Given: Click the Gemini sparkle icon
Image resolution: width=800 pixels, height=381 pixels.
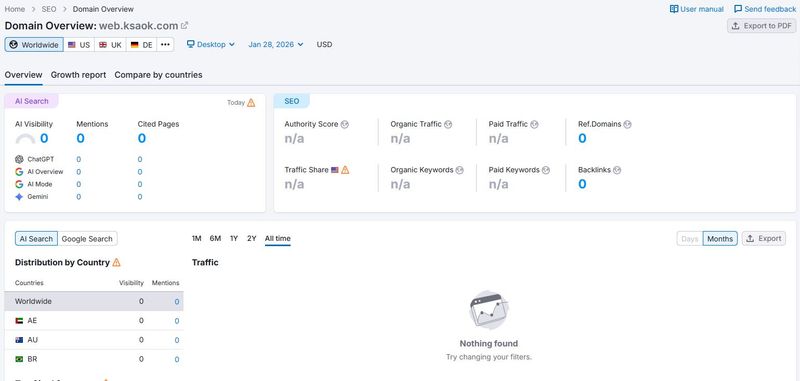Looking at the screenshot, I should 19,197.
